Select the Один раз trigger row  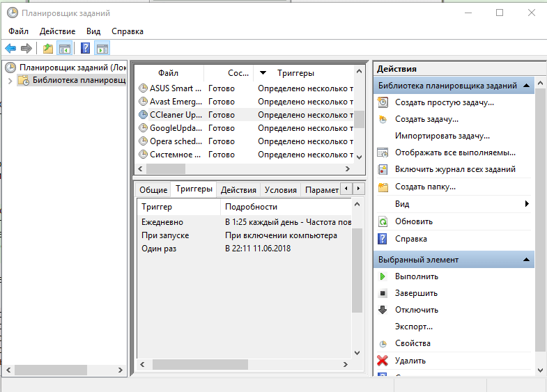[244, 249]
